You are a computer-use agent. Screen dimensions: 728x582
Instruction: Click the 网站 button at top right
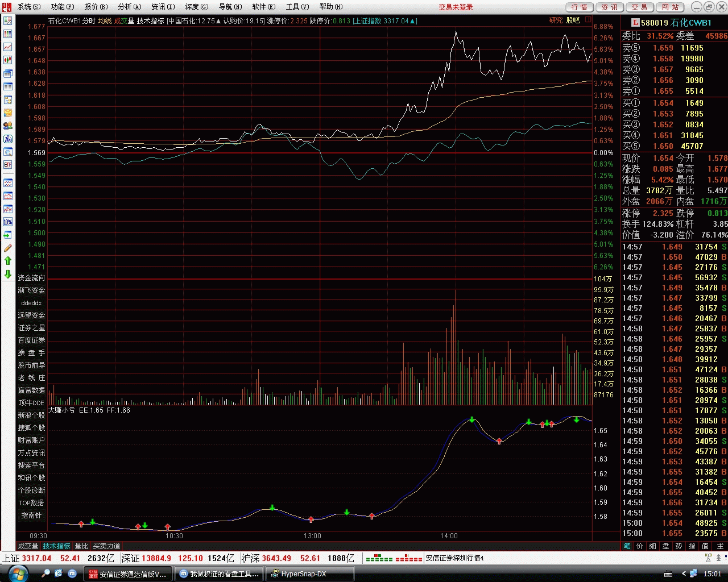pyautogui.click(x=670, y=7)
